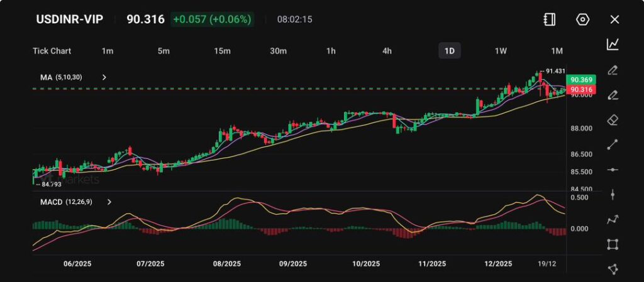Select the 4h timeframe
Viewport: 644px width, 282px height.
tap(387, 51)
